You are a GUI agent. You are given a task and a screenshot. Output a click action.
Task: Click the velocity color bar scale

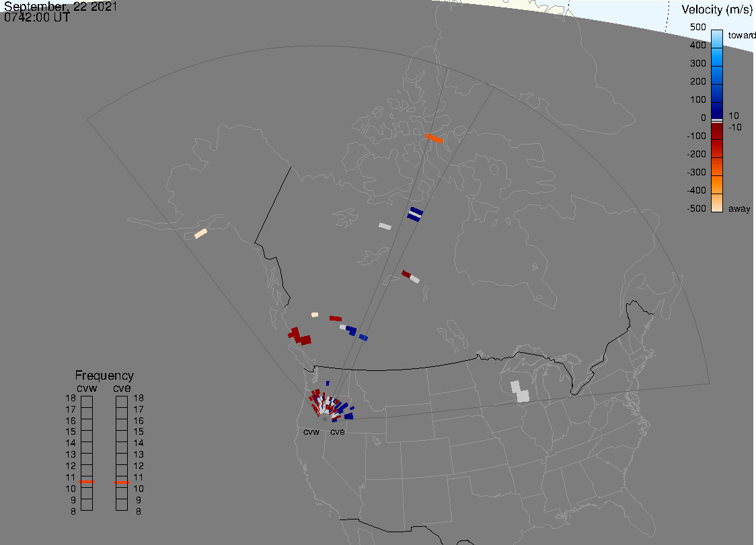tap(717, 121)
